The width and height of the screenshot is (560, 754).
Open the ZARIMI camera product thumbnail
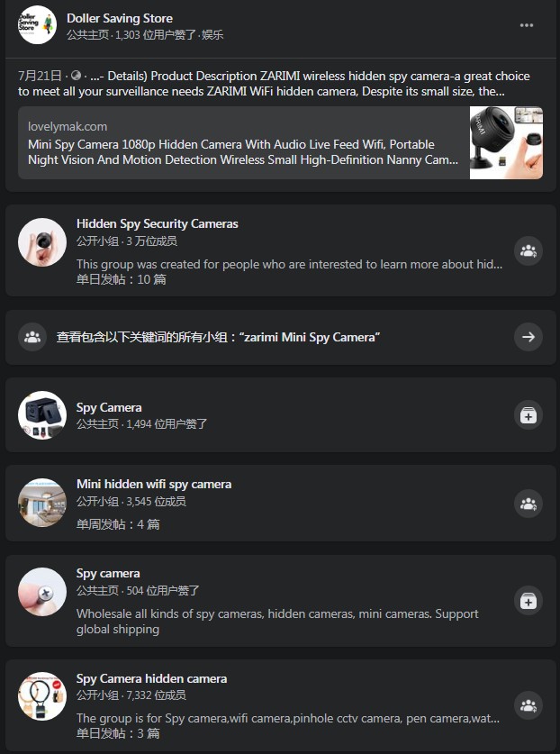coord(506,143)
